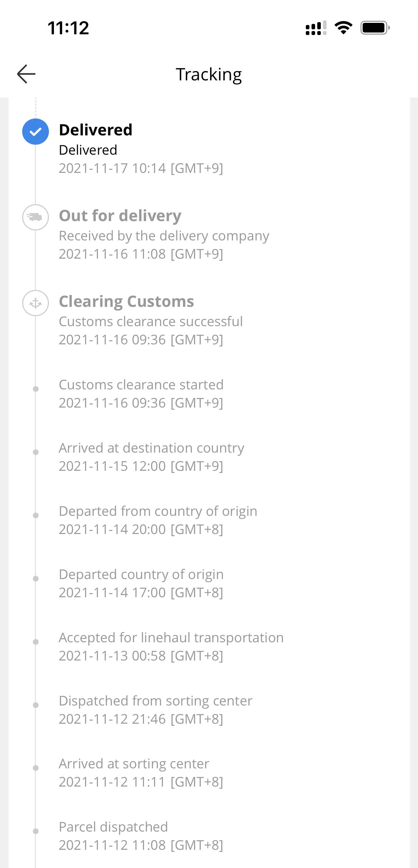Tap the Clearing Customs anchor icon
Viewport: 418px width, 868px height.
[x=35, y=303]
